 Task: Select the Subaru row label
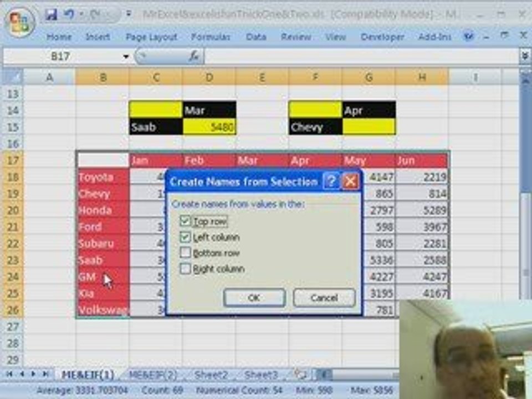pyautogui.click(x=103, y=243)
